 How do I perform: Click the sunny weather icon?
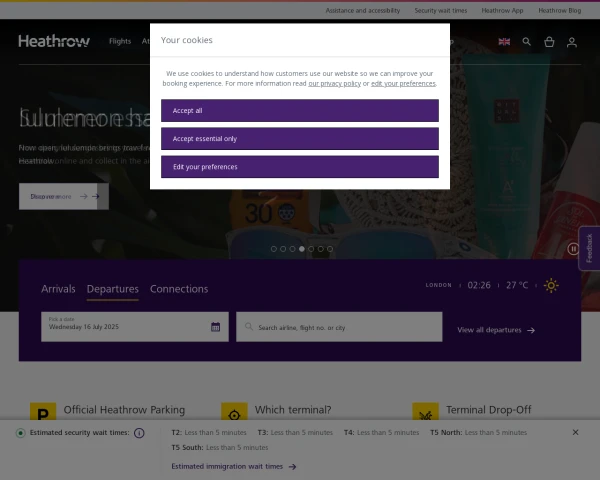[551, 286]
